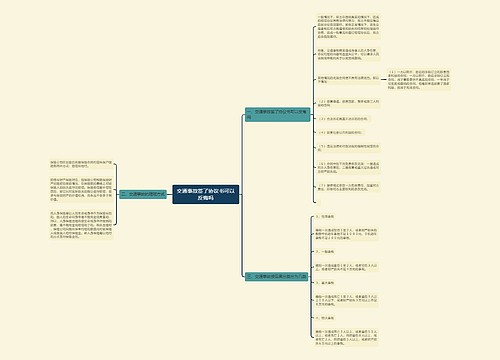500x360 pixels.
Task: Click bottom paragraph note under branch 三
Action: click(x=346, y=337)
